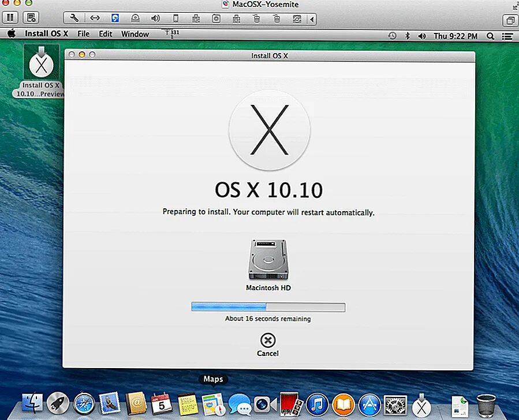Viewport: 519px width, 420px height.
Task: Click the Bluetooth menu bar icon
Action: click(408, 36)
